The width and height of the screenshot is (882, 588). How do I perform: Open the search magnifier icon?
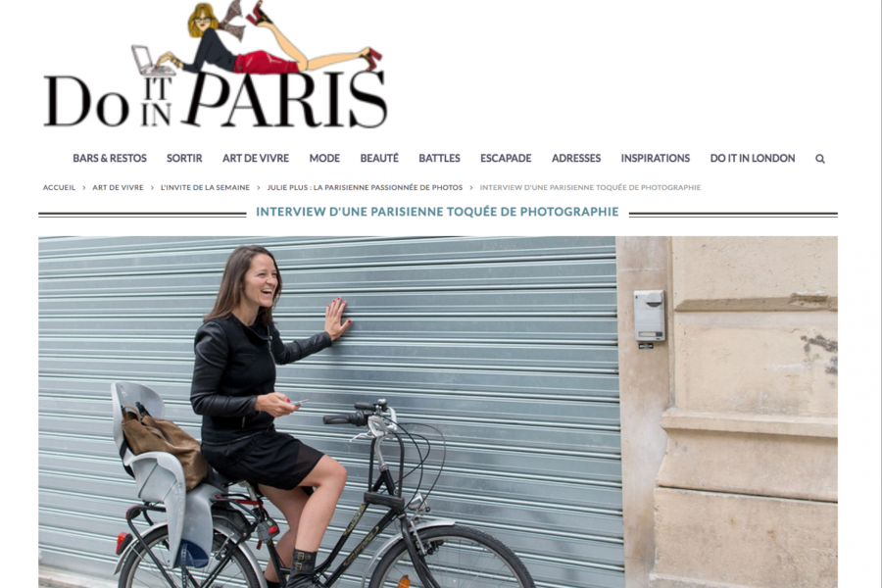(820, 159)
